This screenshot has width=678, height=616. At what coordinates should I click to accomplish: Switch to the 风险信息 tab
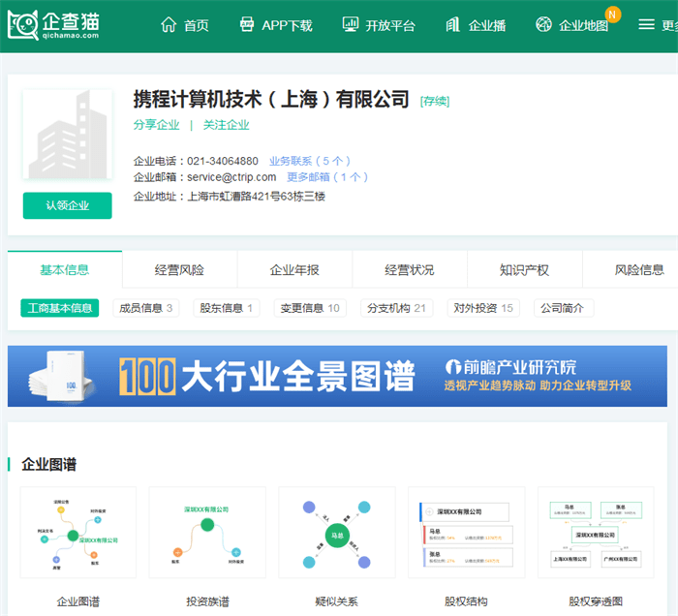631,270
